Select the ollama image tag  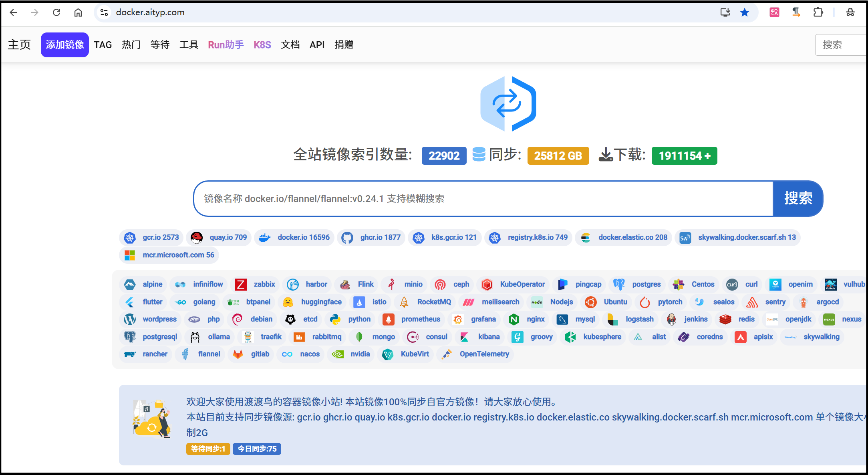coord(210,337)
